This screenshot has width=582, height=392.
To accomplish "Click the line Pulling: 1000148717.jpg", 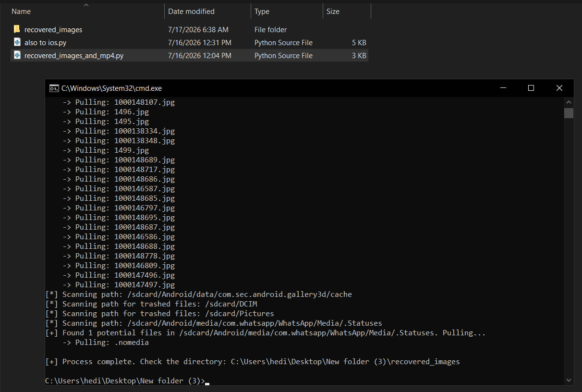I will (x=119, y=170).
